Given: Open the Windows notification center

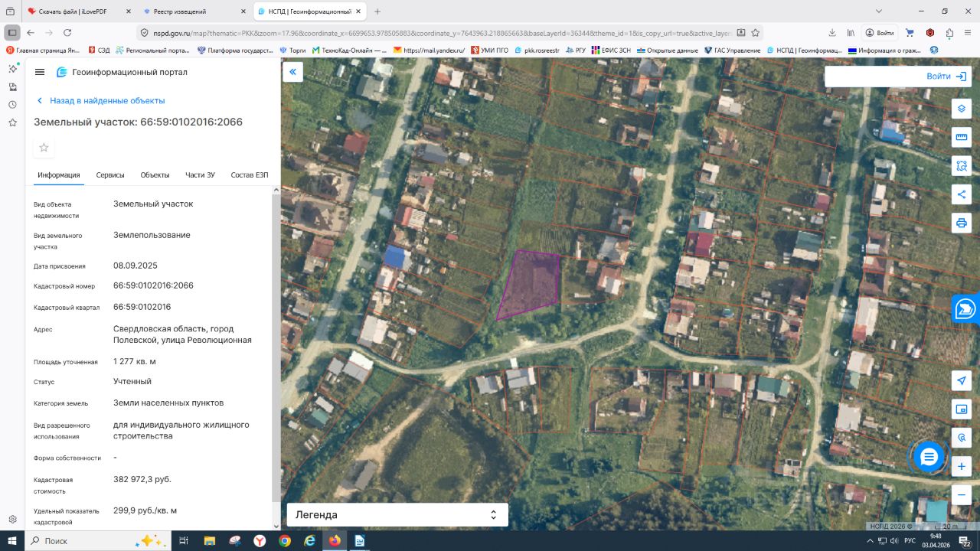Looking at the screenshot, I should click(965, 541).
